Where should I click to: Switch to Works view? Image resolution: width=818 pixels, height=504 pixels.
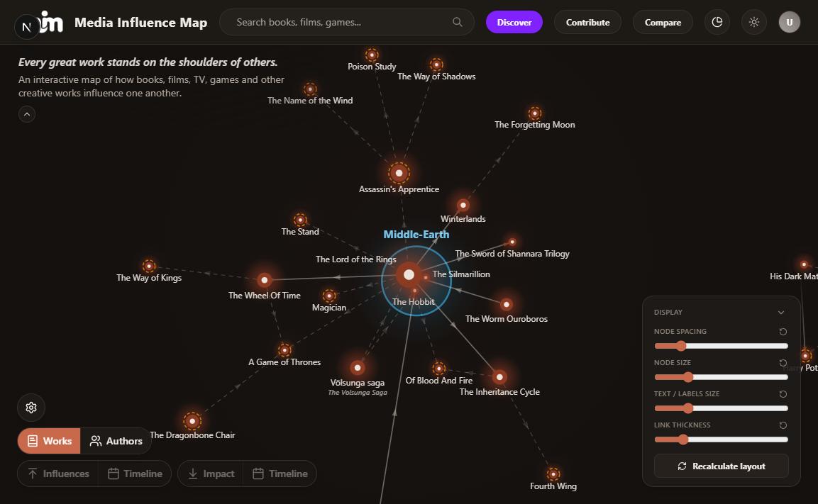coord(49,441)
